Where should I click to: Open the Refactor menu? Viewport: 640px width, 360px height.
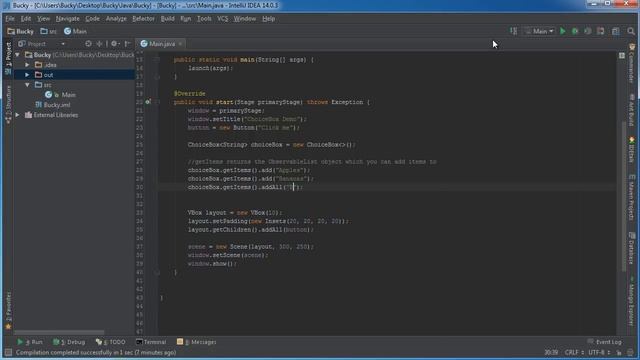(x=143, y=19)
